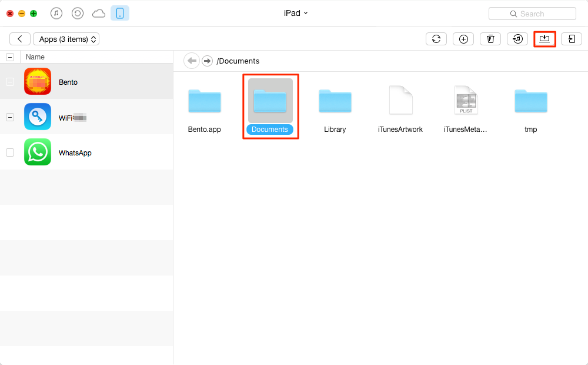The height and width of the screenshot is (365, 588).
Task: Click the delete trash toolbar button
Action: tap(490, 39)
